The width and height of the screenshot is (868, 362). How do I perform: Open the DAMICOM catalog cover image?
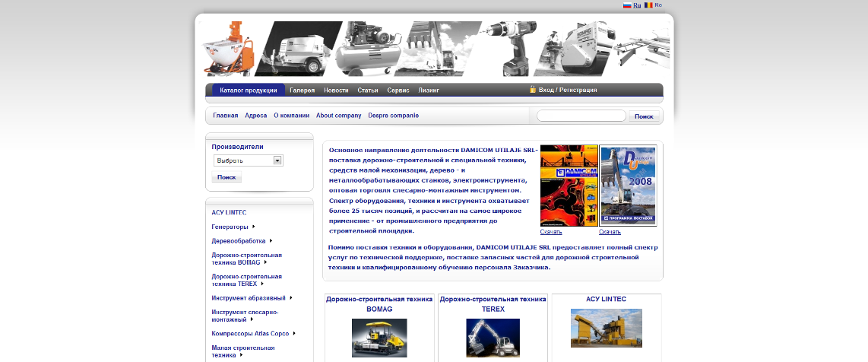pos(569,186)
